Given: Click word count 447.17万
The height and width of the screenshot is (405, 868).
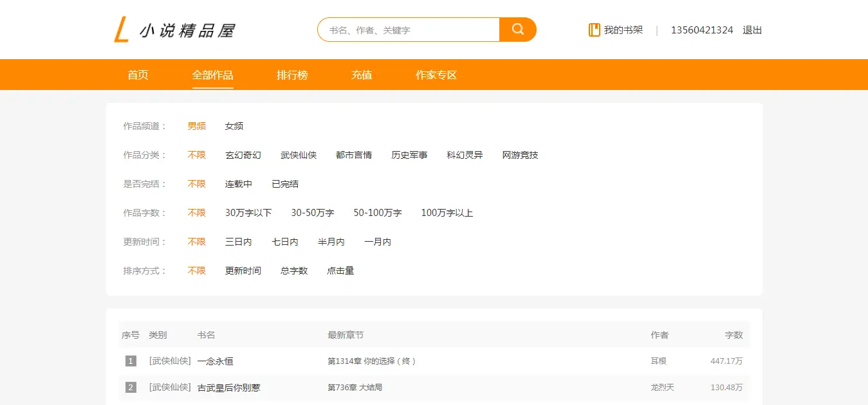Looking at the screenshot, I should pos(726,361).
